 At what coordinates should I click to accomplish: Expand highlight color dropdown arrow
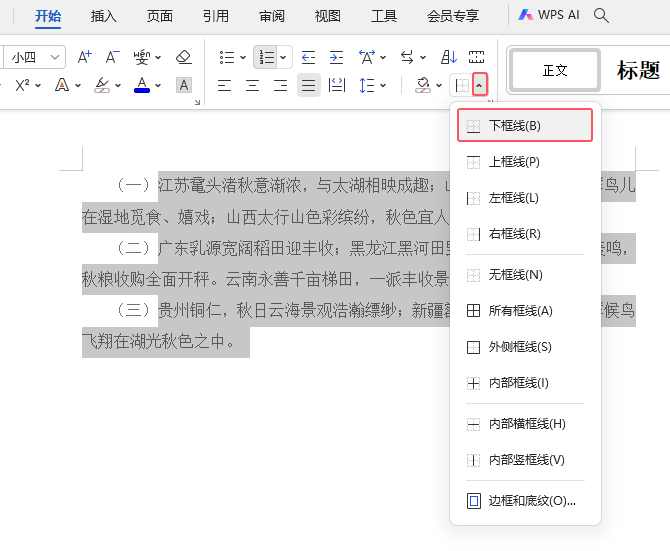[x=118, y=85]
